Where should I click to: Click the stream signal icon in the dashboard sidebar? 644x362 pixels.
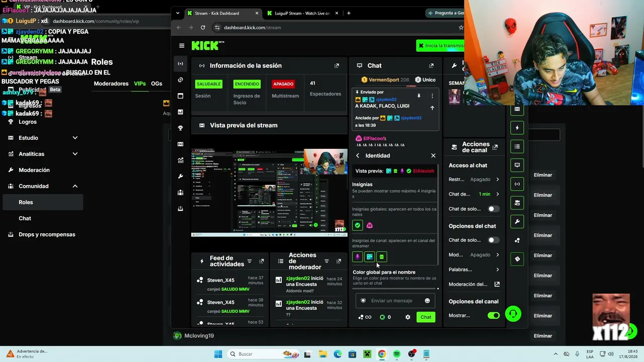coord(181,64)
